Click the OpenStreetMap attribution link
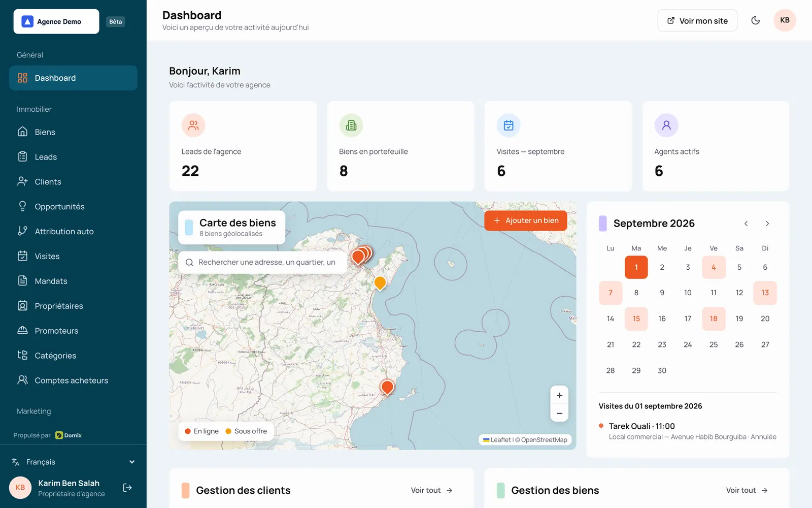 click(x=544, y=440)
